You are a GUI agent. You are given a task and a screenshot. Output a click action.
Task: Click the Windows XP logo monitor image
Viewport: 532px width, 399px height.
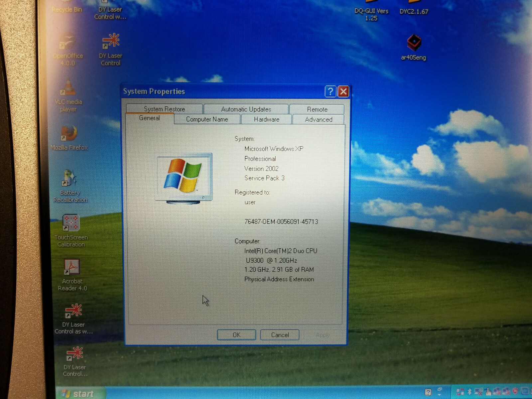click(x=184, y=178)
